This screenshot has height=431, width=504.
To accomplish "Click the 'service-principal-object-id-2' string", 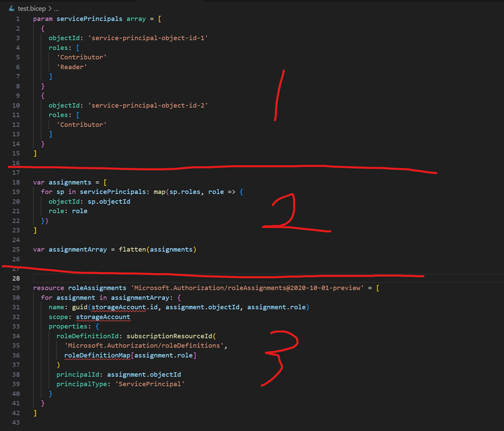I will click(148, 105).
